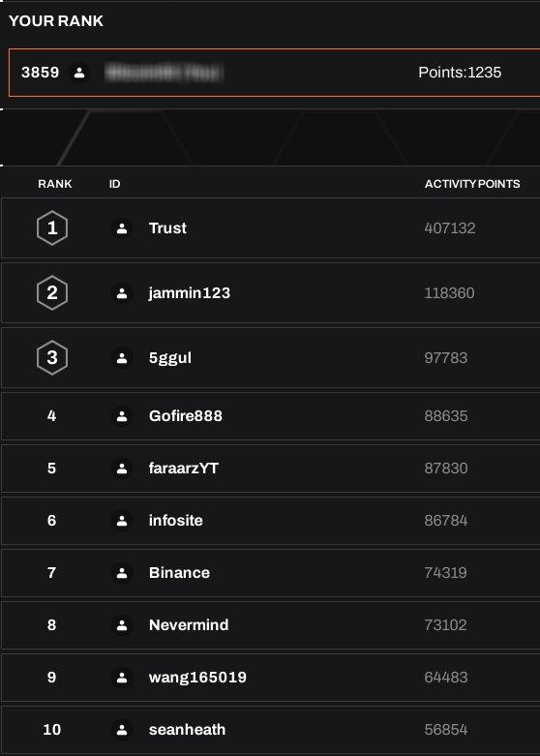Click jammin123's user avatar icon
The image size is (540, 756).
click(x=122, y=292)
